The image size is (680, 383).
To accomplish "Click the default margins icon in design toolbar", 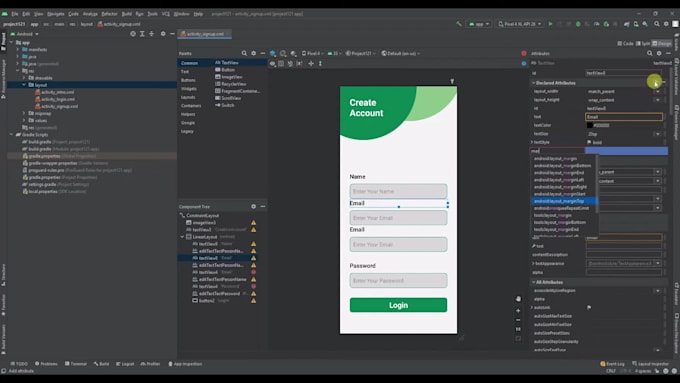I will coord(299,63).
